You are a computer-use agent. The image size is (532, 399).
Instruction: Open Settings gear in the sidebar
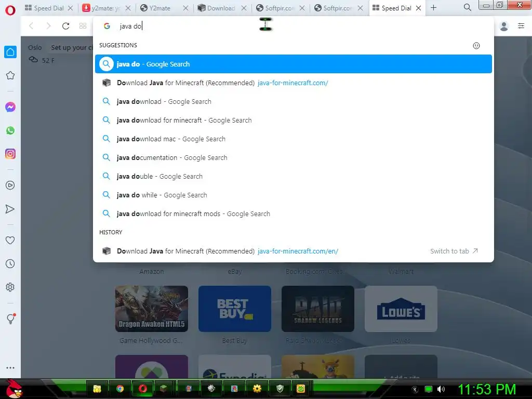(x=10, y=287)
